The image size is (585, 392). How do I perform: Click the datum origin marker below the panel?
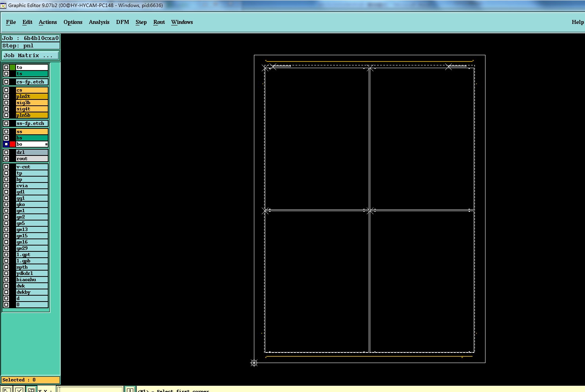pyautogui.click(x=254, y=363)
